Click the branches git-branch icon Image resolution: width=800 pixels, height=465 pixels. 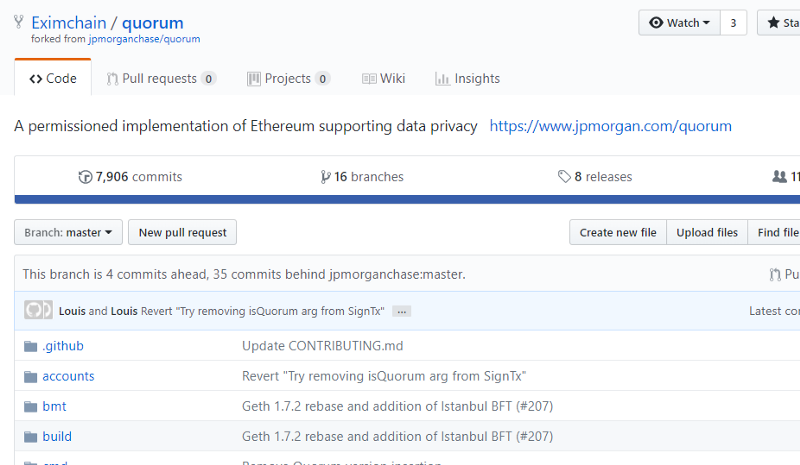pyautogui.click(x=325, y=177)
